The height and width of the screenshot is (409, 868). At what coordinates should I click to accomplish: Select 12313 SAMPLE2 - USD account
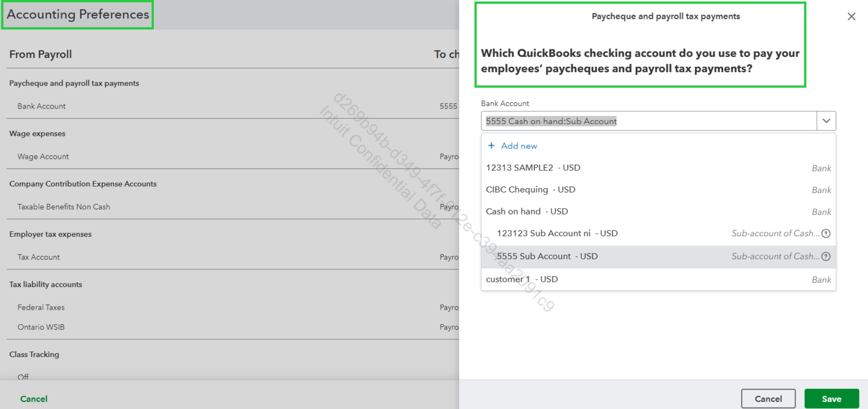658,168
